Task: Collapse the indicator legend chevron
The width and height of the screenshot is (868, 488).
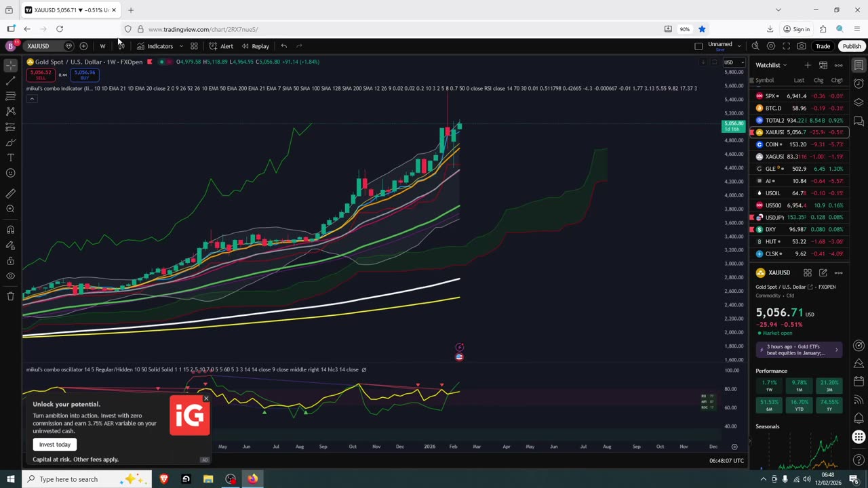Action: tap(31, 98)
